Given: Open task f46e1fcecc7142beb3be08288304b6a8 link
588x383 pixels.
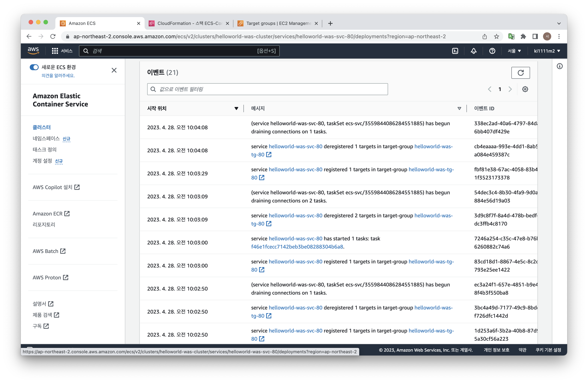Looking at the screenshot, I should coord(297,247).
